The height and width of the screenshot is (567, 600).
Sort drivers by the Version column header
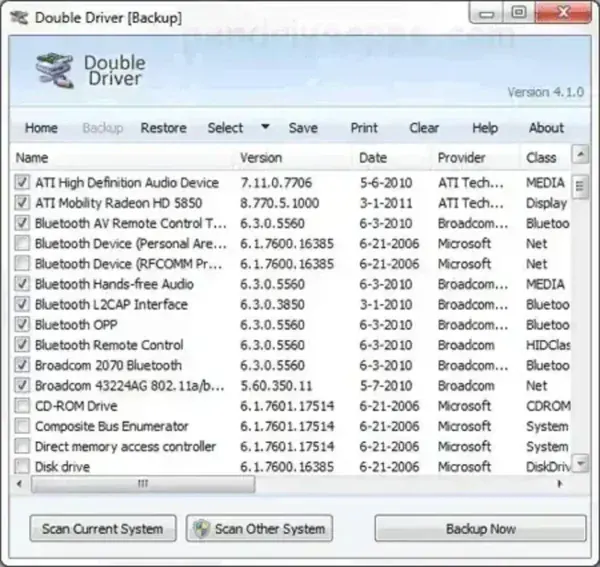coord(293,158)
